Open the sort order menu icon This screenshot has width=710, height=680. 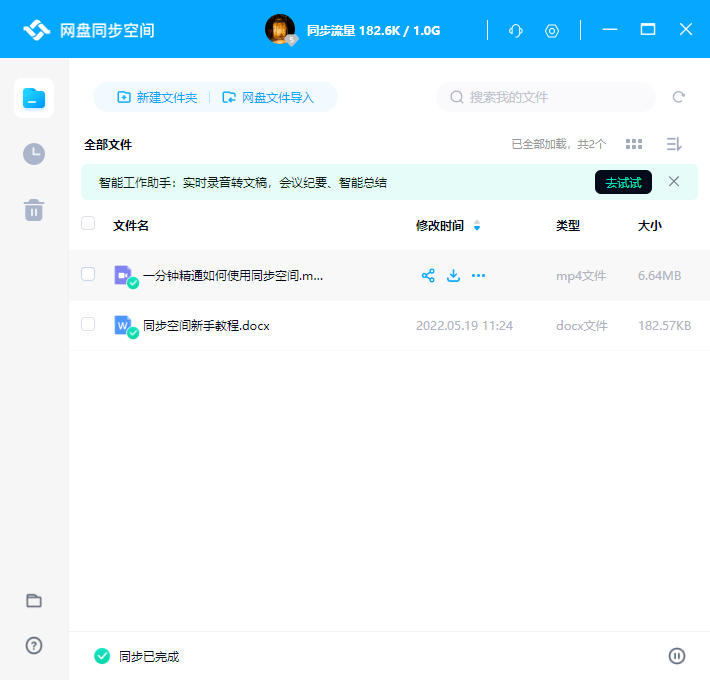tap(674, 144)
